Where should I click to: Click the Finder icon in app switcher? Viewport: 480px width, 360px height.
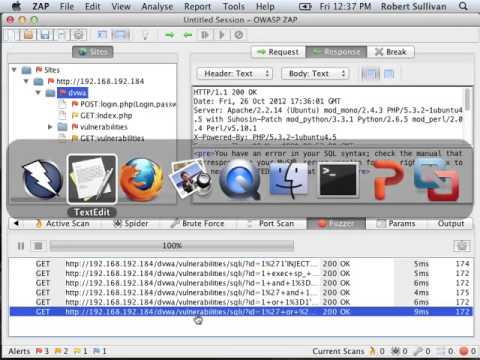289,180
